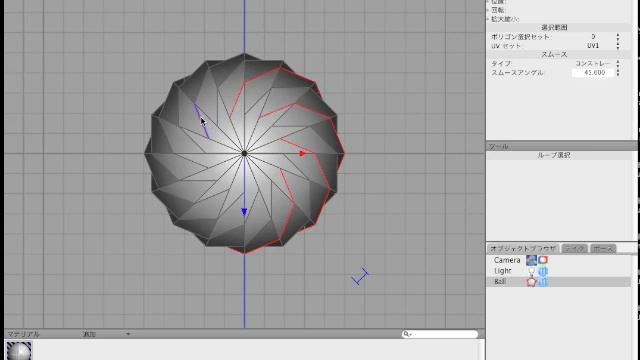640x360 pixels.
Task: Click the polygon mesh icon beside Ball
Action: (531, 282)
